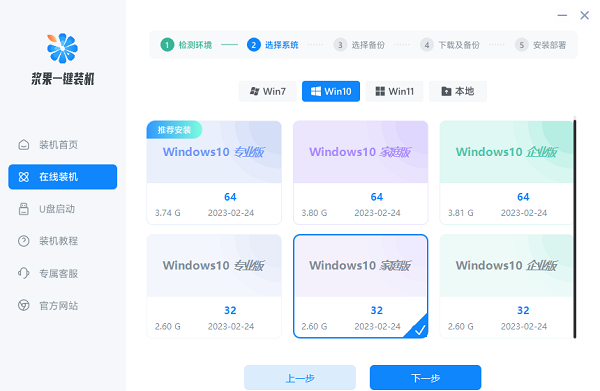This screenshot has height=391, width=600.
Task: Click the Windows 7 flag icon
Action: click(x=254, y=91)
